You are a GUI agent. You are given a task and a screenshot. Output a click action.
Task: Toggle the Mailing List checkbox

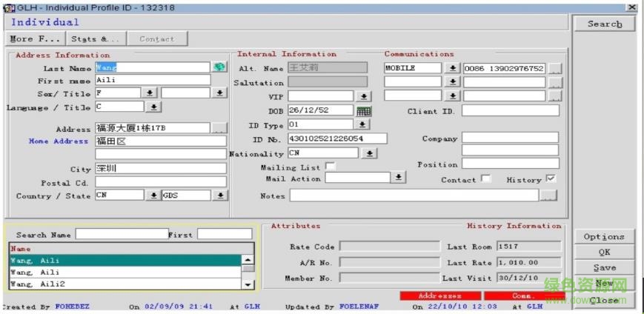[x=331, y=167]
